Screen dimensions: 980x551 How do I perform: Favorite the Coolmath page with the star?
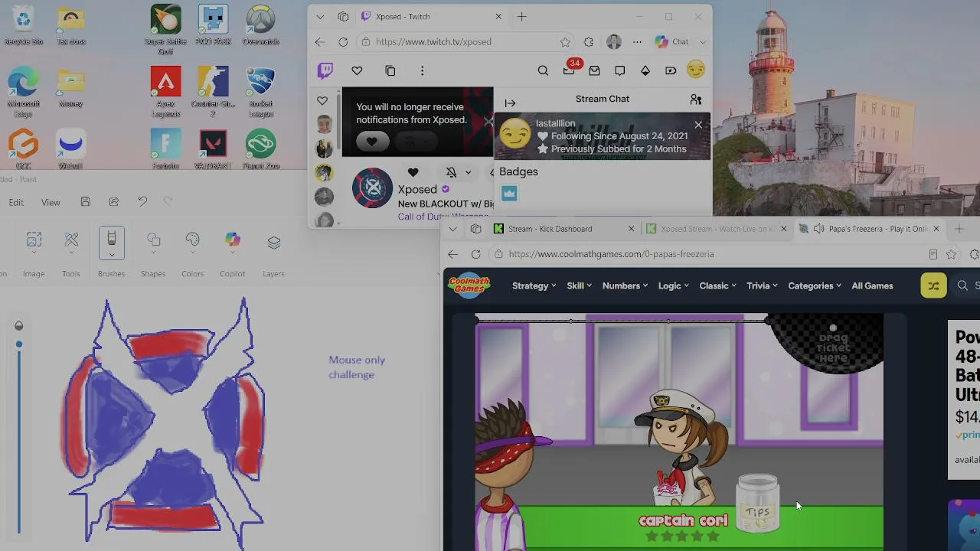951,254
